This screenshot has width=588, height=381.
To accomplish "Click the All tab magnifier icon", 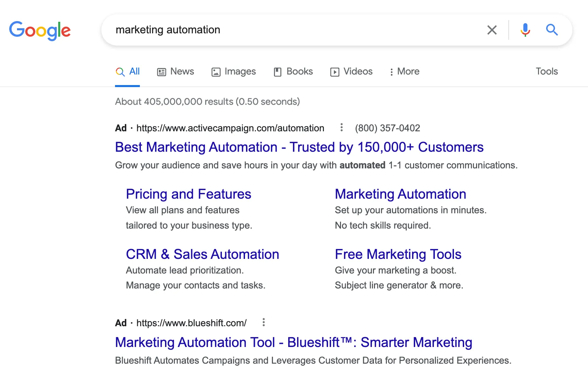I will [120, 72].
